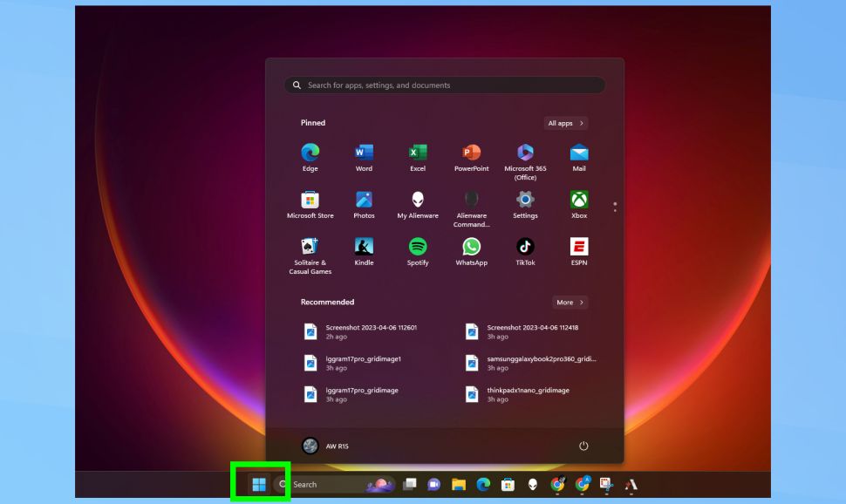Click the taskbar Search box

point(333,485)
